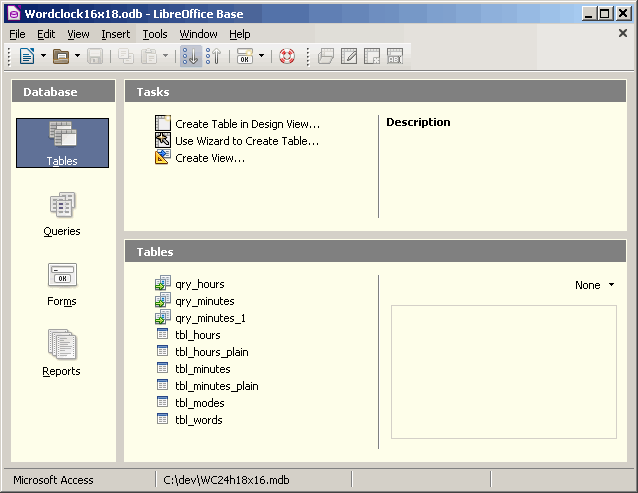
Task: Open the Window menu
Action: click(199, 34)
